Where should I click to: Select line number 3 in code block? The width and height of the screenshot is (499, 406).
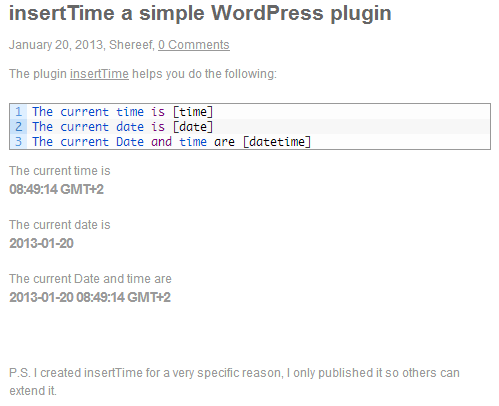19,142
